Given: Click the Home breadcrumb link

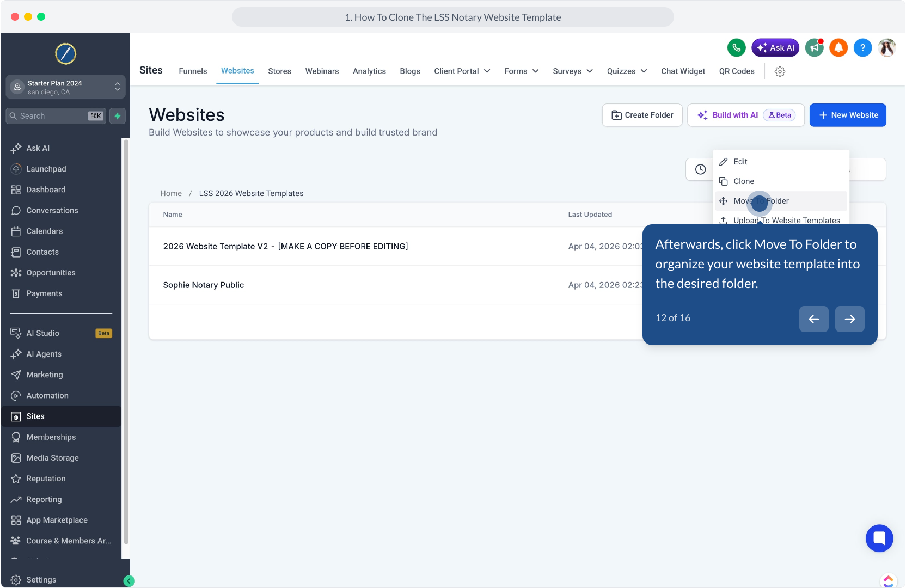Looking at the screenshot, I should pyautogui.click(x=171, y=193).
